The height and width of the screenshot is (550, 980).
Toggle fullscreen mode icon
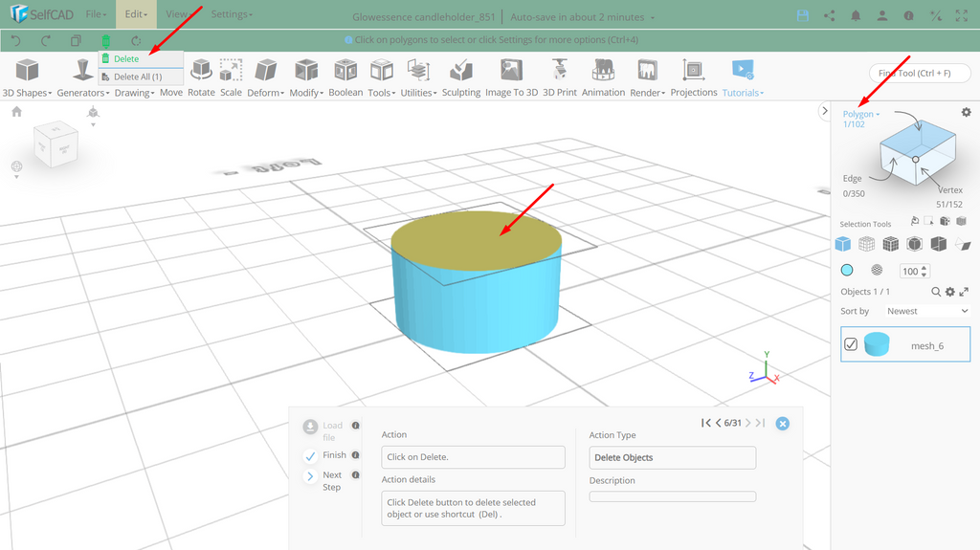(x=962, y=16)
